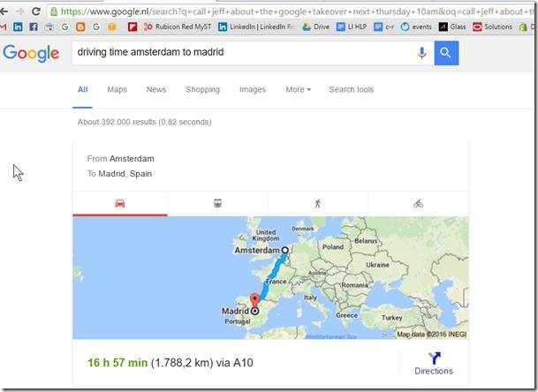Viewport: 538px width, 392px height.
Task: Click the red Madrid destination pin
Action: click(254, 300)
